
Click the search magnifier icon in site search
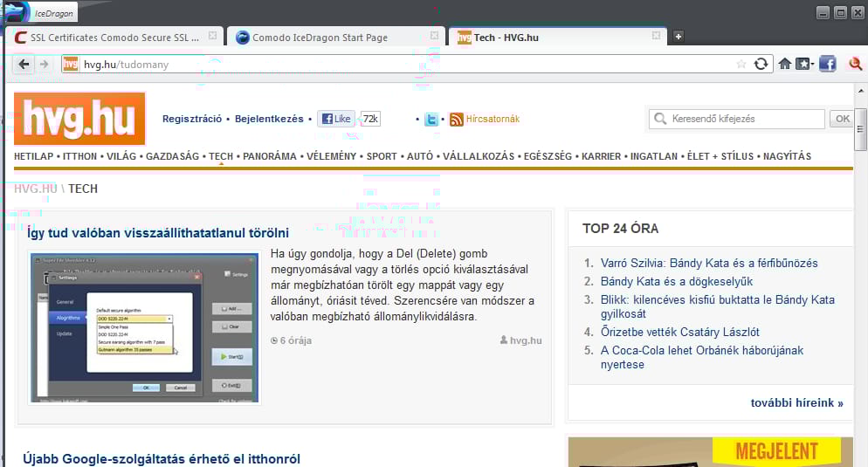(660, 119)
